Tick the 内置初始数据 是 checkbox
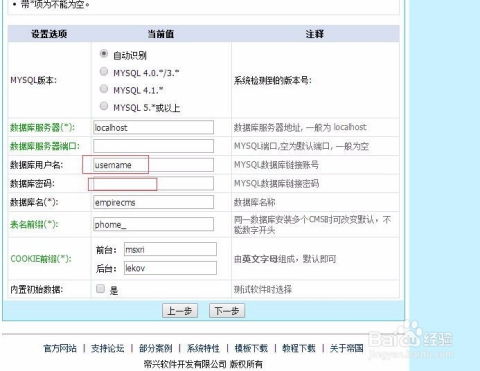480x371 pixels. point(100,289)
